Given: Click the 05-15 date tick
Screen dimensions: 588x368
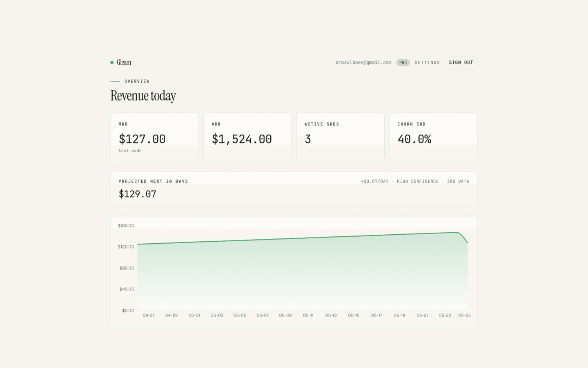Looking at the screenshot, I should (x=354, y=315).
